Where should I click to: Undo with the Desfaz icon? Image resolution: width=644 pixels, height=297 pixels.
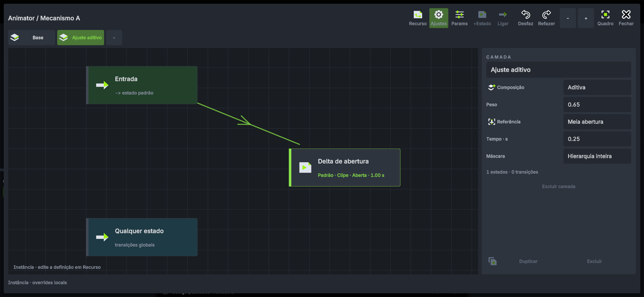tap(526, 18)
